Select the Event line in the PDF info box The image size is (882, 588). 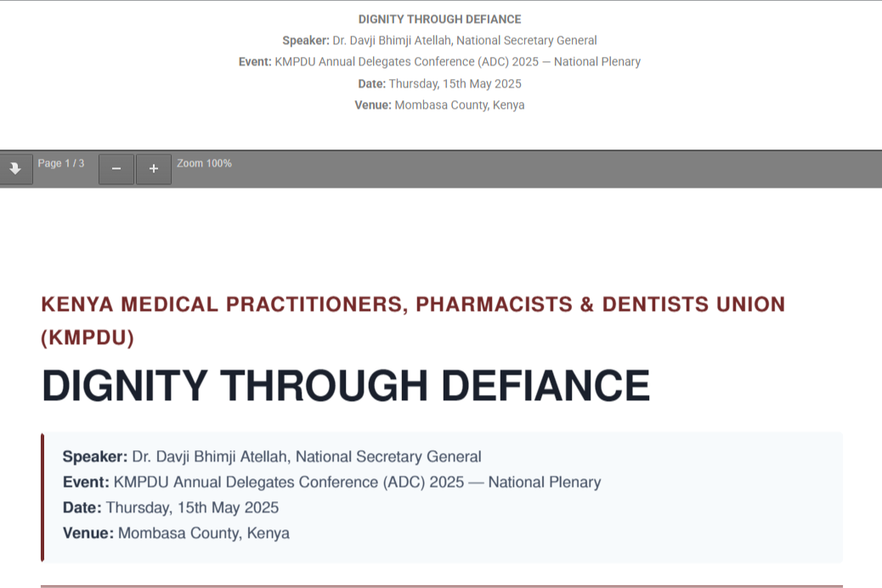332,483
